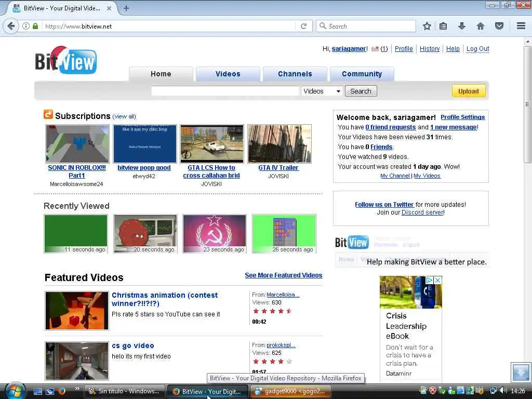
Task: Click the Windows Start orb
Action: click(x=14, y=391)
